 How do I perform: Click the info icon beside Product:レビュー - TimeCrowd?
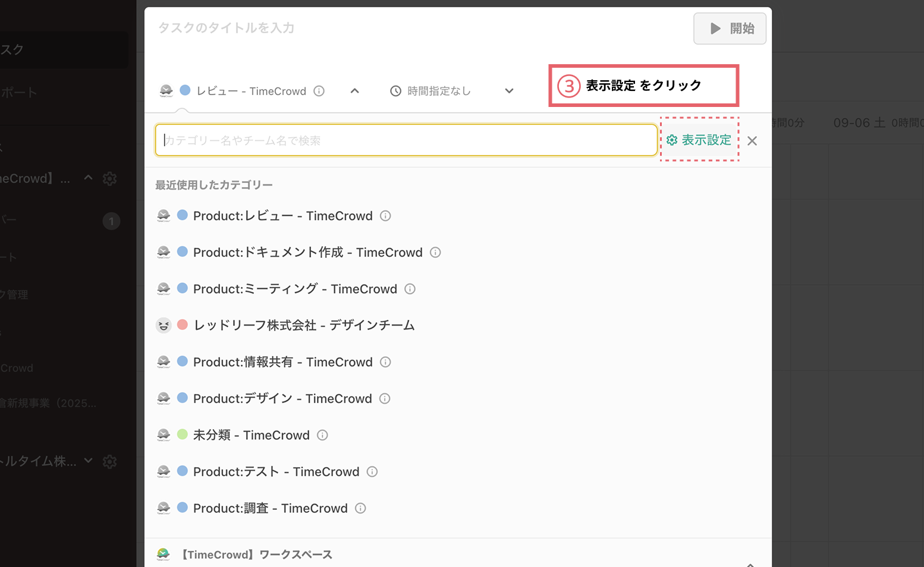(x=385, y=216)
